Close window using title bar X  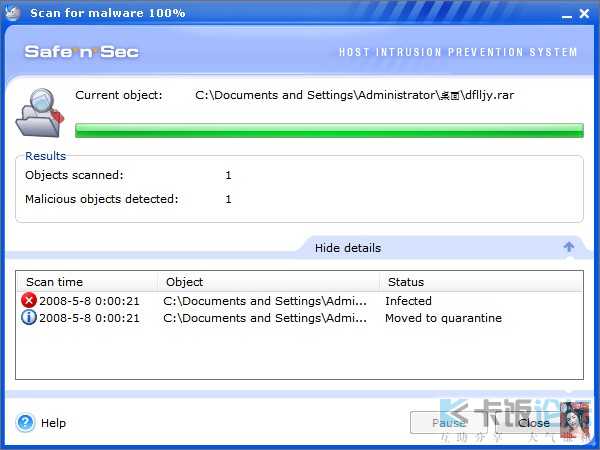[583, 13]
